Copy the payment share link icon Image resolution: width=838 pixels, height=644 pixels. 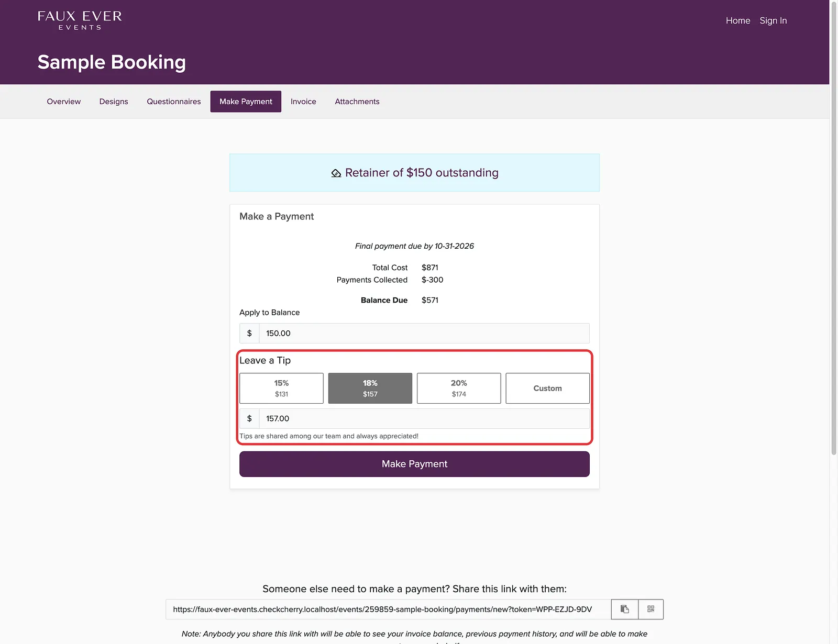click(x=624, y=609)
